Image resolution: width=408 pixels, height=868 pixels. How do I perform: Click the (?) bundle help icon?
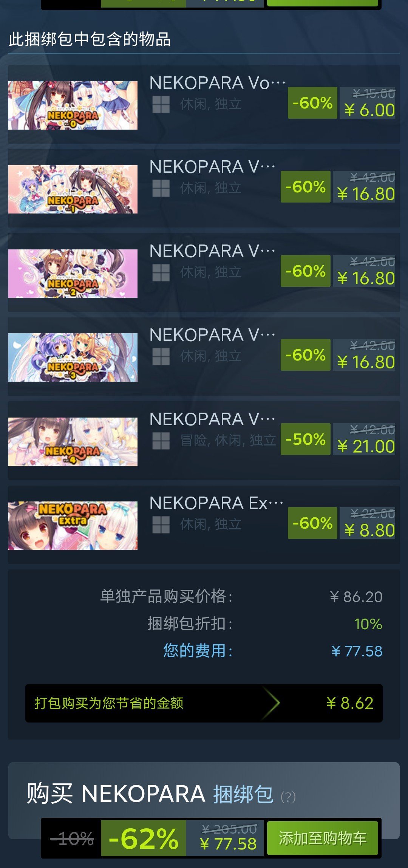pos(288,797)
